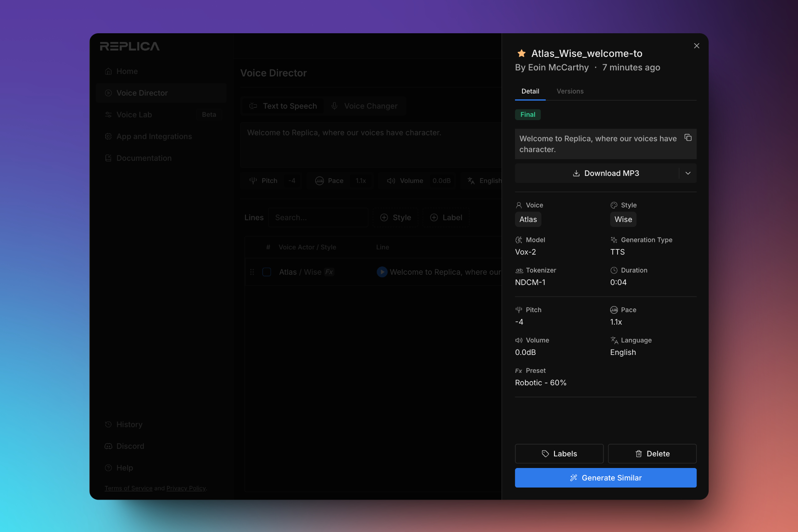The width and height of the screenshot is (798, 532).
Task: Open Help in sidebar
Action: coord(161,468)
